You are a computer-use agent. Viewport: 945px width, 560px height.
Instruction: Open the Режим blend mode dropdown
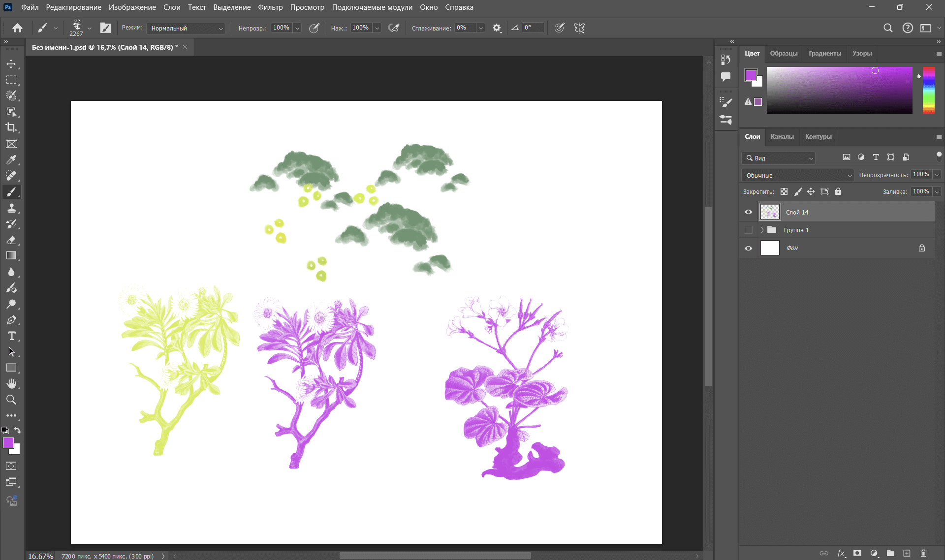tap(186, 28)
